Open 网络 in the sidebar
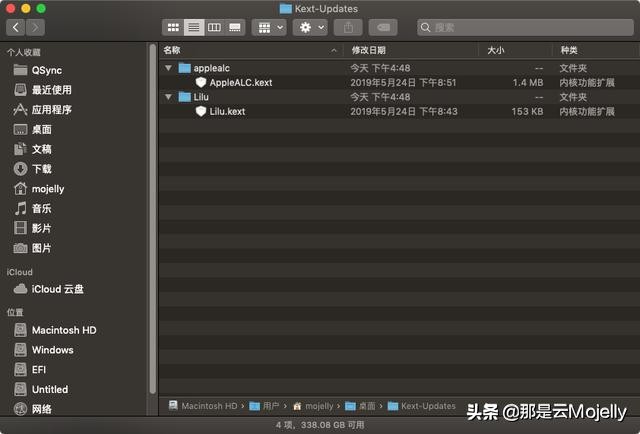The image size is (640, 434). coord(33,409)
